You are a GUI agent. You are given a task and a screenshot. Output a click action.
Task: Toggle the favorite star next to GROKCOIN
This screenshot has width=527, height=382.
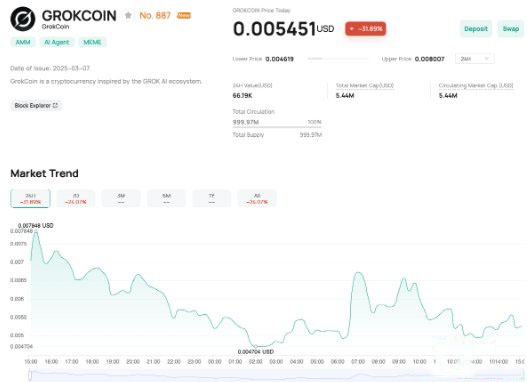coord(128,15)
